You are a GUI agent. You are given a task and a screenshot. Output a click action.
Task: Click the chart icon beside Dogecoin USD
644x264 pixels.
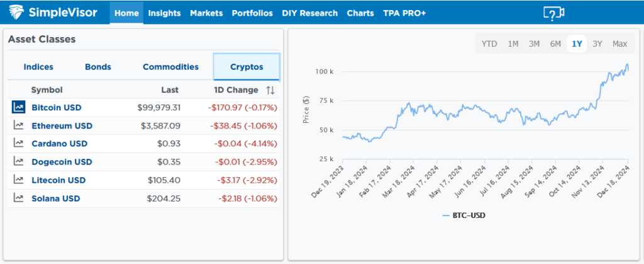pos(18,162)
